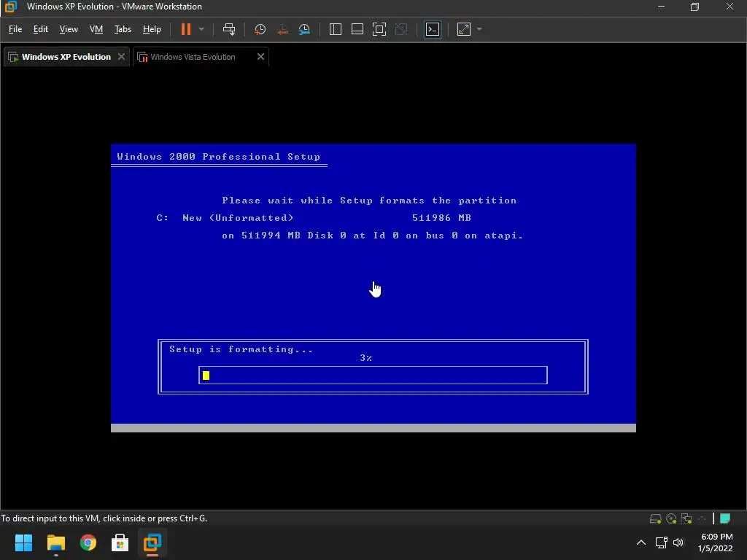The width and height of the screenshot is (747, 560).
Task: Click the '3%' progress percentage text
Action: [366, 357]
